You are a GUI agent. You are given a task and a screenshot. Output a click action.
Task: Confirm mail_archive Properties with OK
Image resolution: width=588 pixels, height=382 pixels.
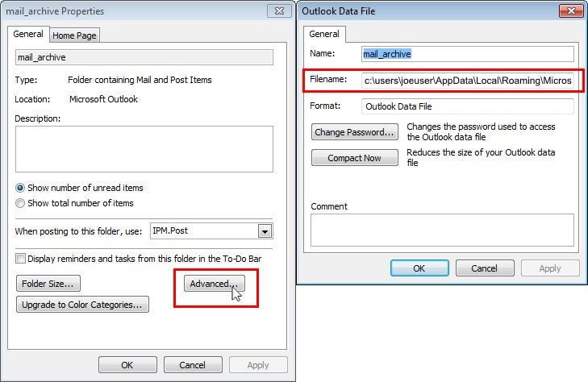tap(127, 365)
